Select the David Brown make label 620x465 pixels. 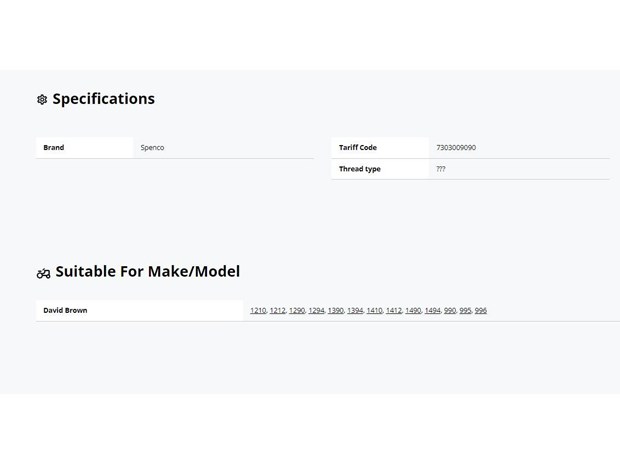pyautogui.click(x=65, y=310)
